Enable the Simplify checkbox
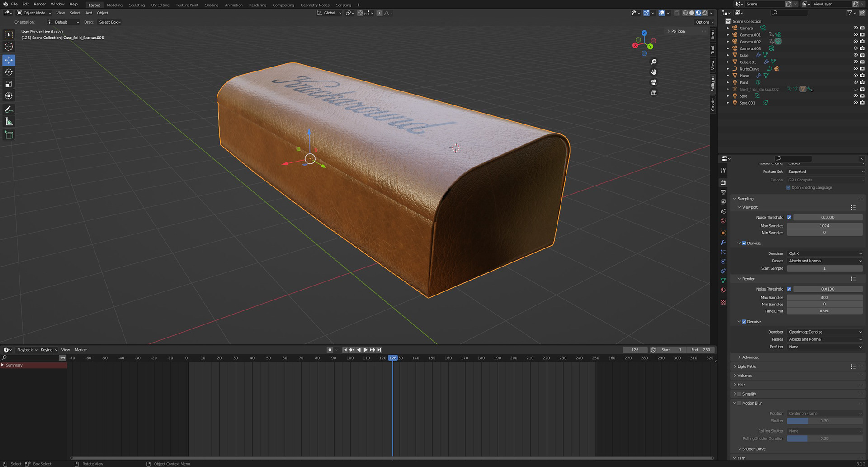 740,394
